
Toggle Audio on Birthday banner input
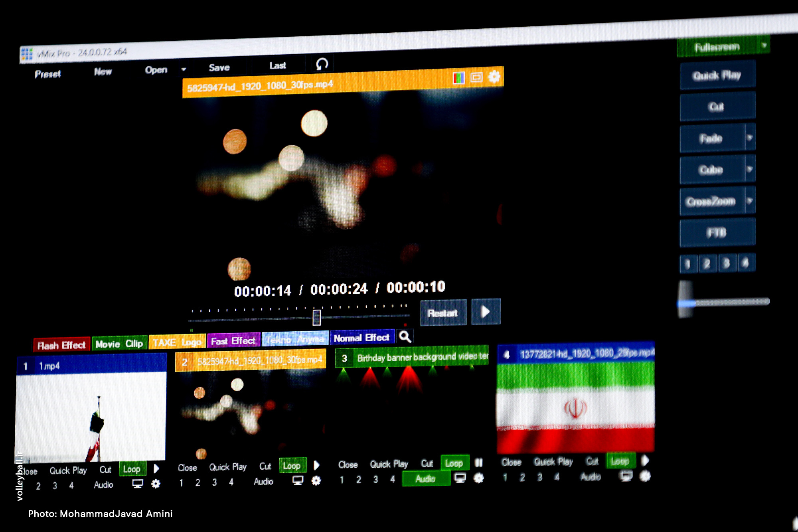(425, 479)
